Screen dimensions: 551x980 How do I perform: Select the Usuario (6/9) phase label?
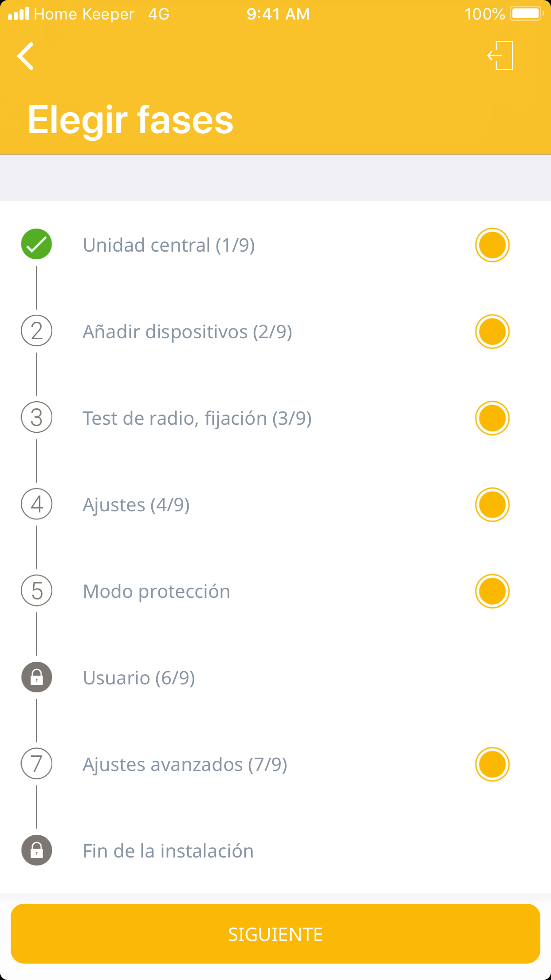coord(139,678)
